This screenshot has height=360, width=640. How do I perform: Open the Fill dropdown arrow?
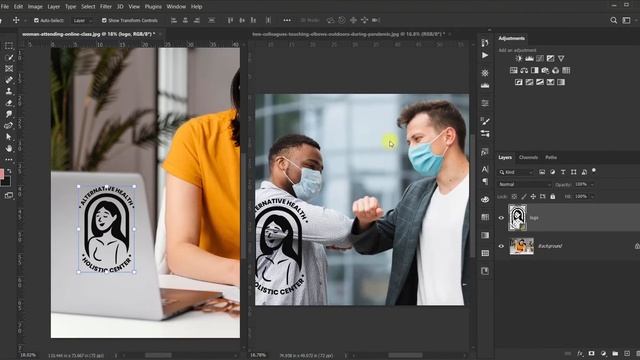pos(592,197)
